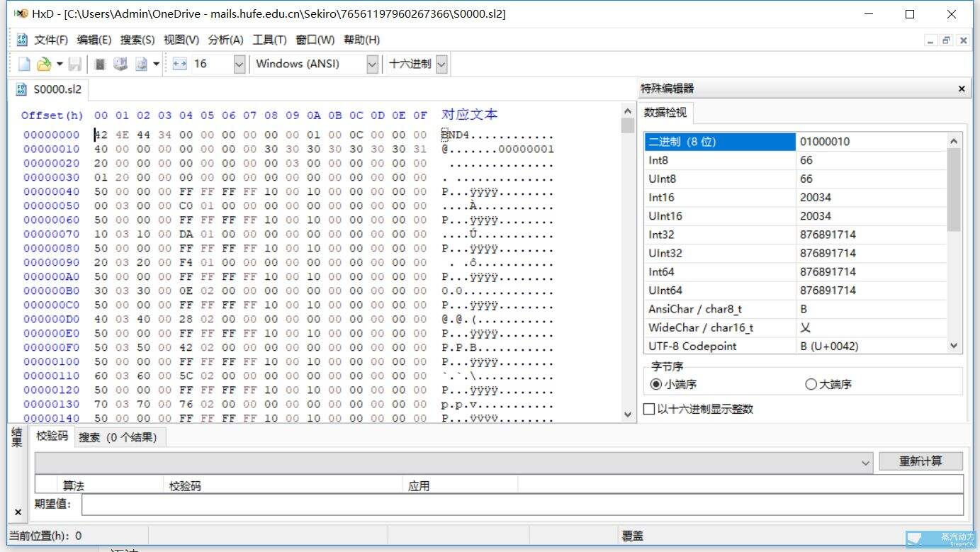The width and height of the screenshot is (980, 552).
Task: Click the 对应文本 column header
Action: pyautogui.click(x=470, y=114)
